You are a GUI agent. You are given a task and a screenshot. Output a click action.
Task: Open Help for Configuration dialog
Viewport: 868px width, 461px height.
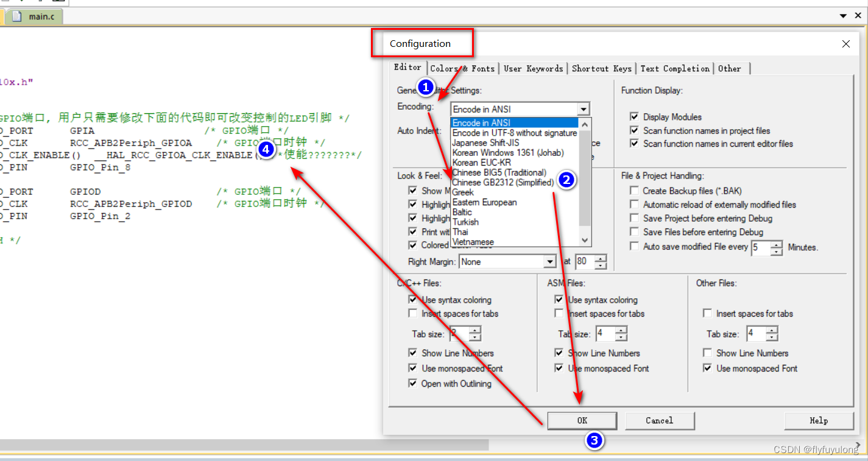point(819,420)
